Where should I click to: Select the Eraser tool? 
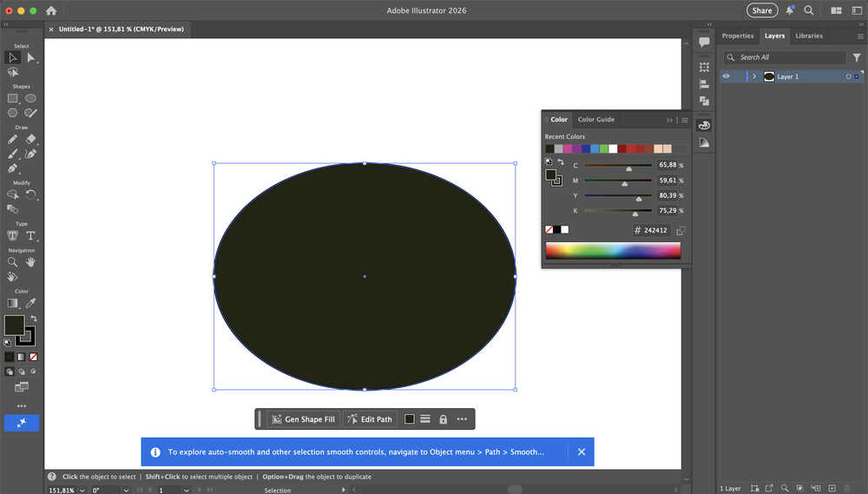tap(31, 139)
